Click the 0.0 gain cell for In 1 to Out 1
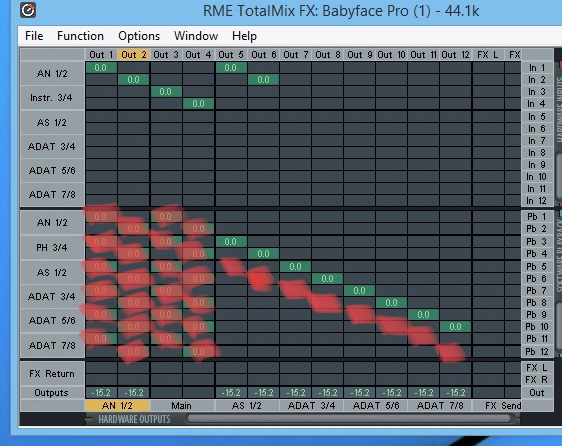The height and width of the screenshot is (446, 562). pyautogui.click(x=101, y=67)
